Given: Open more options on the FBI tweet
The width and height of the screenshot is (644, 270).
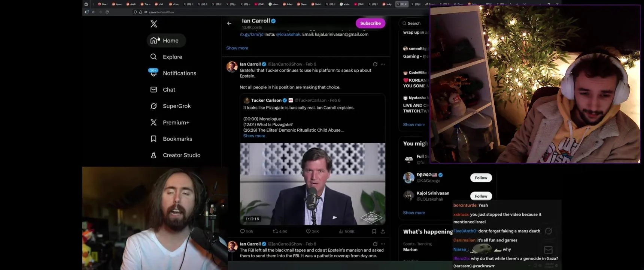Looking at the screenshot, I should tap(383, 244).
